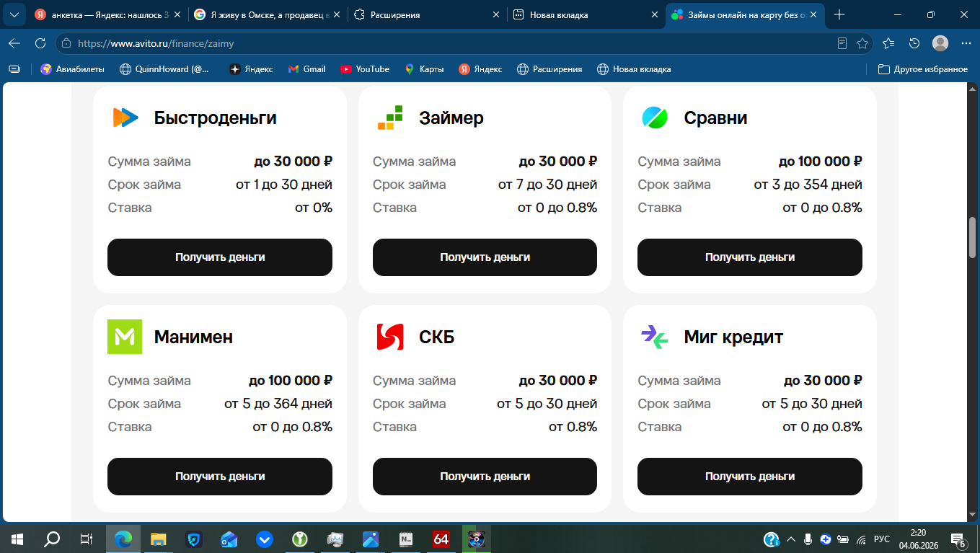Go back with the browser back arrow

pos(14,43)
